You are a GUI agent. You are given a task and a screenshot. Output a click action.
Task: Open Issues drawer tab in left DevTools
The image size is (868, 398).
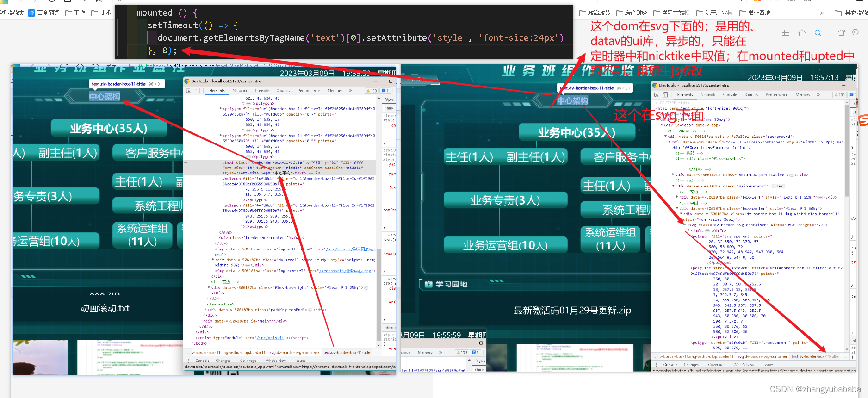(300, 361)
